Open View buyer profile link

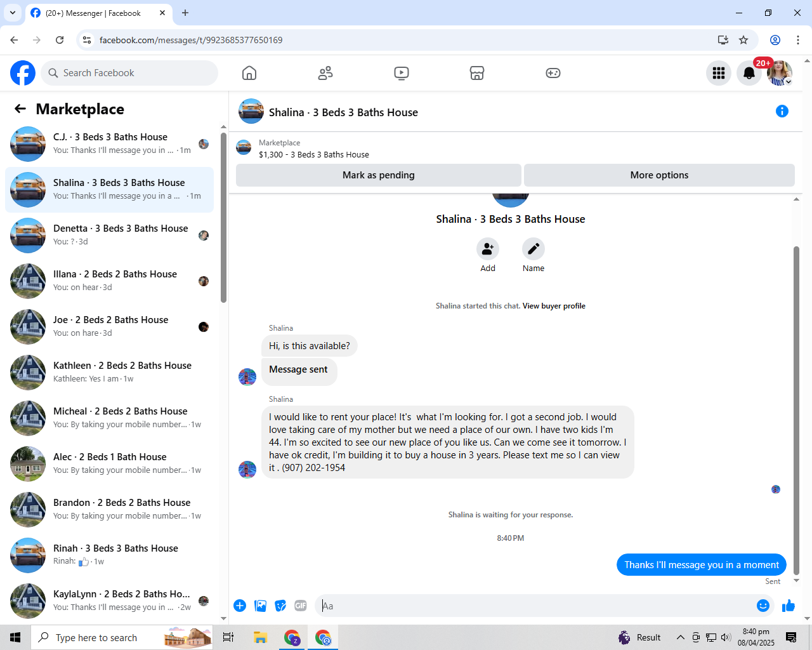point(554,306)
